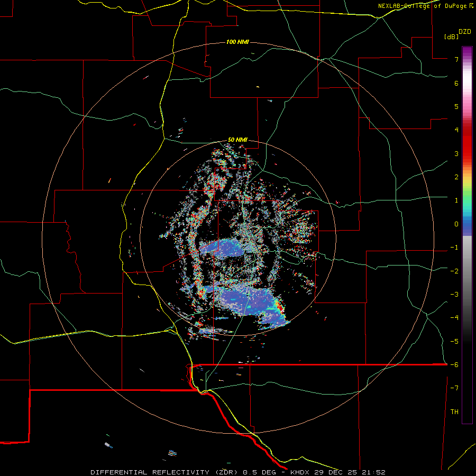Click the "100 NMI" range ring label

237,42
